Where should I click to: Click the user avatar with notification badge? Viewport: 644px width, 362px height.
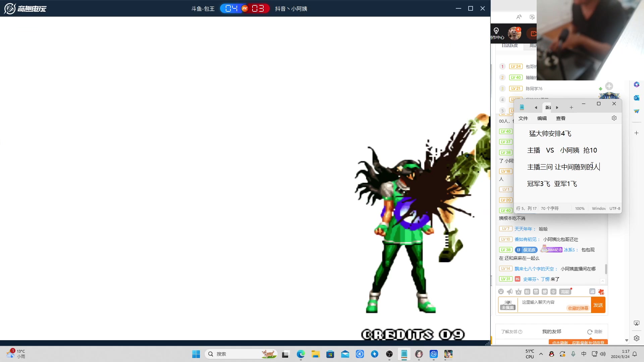click(x=515, y=34)
